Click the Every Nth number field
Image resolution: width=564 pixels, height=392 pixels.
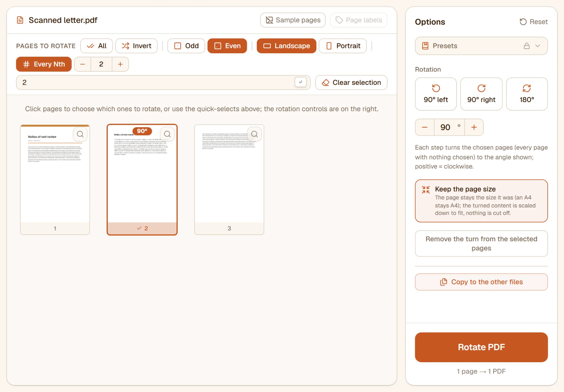click(101, 64)
